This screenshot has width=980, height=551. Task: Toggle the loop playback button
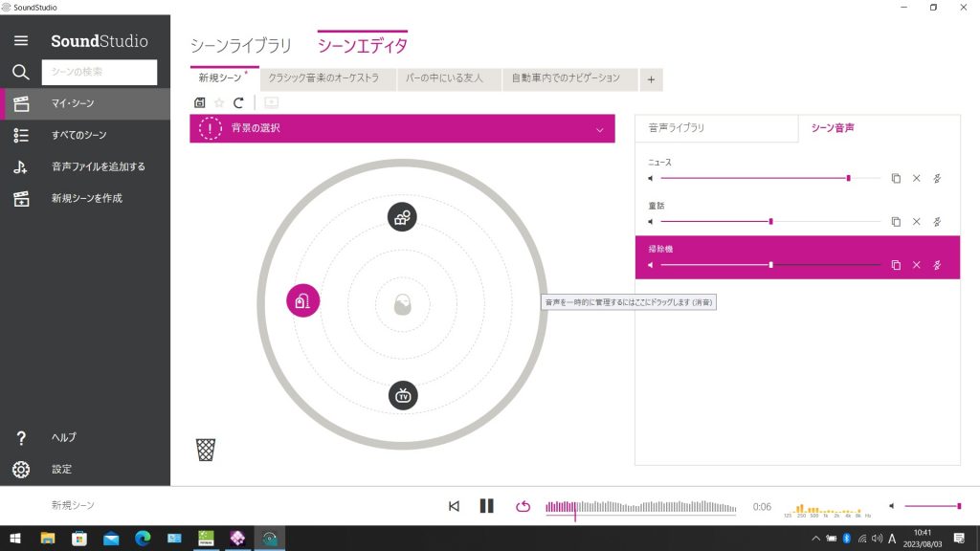tap(523, 506)
